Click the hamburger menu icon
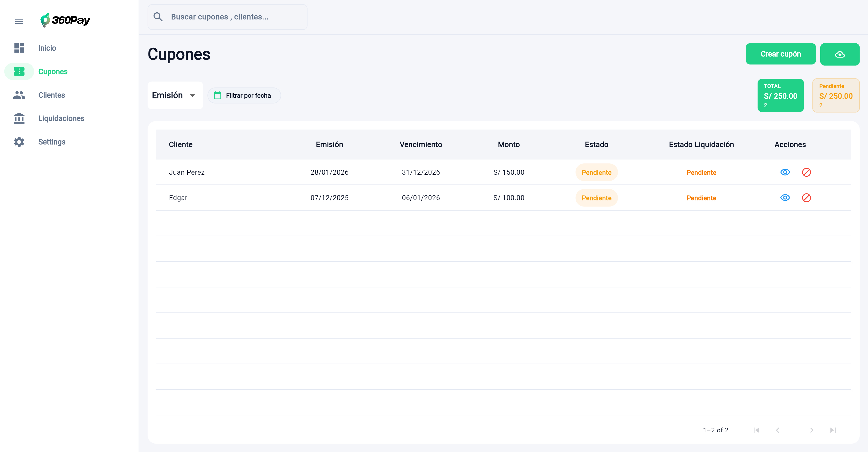 click(19, 21)
